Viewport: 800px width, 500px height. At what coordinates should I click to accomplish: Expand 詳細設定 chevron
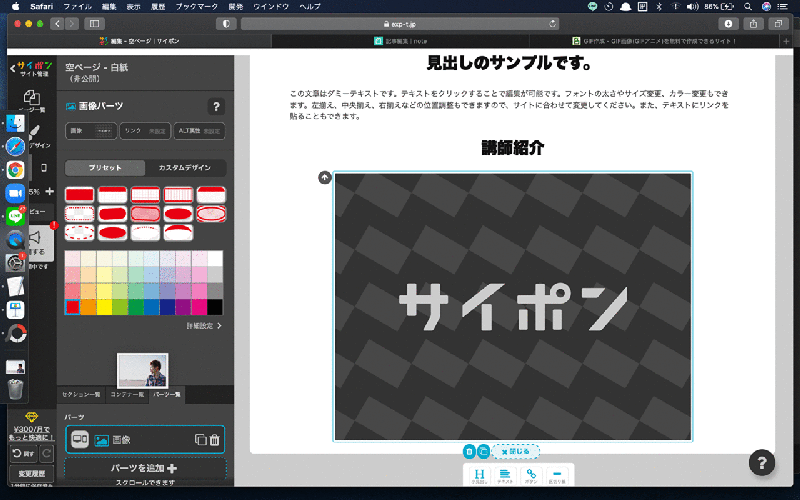[x=219, y=326]
